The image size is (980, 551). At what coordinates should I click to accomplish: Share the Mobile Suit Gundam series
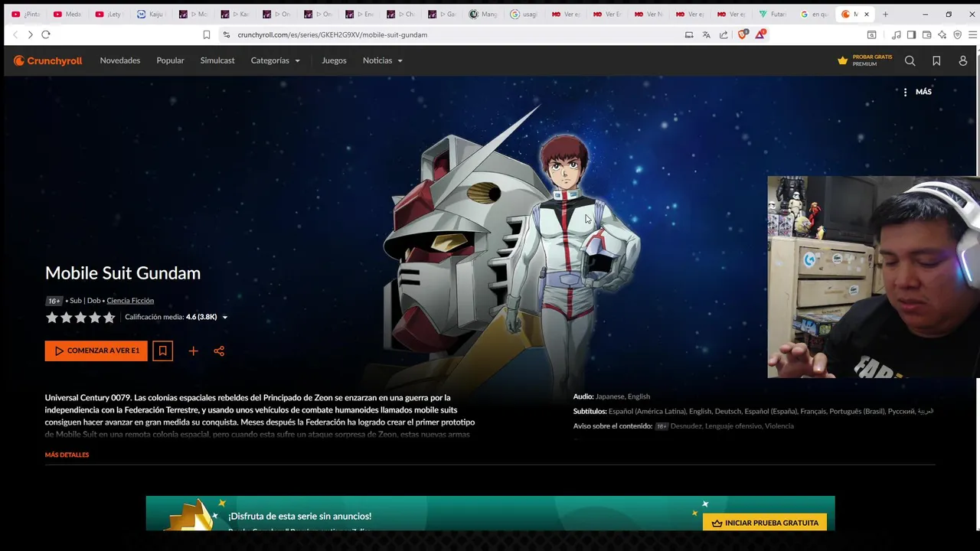point(219,350)
